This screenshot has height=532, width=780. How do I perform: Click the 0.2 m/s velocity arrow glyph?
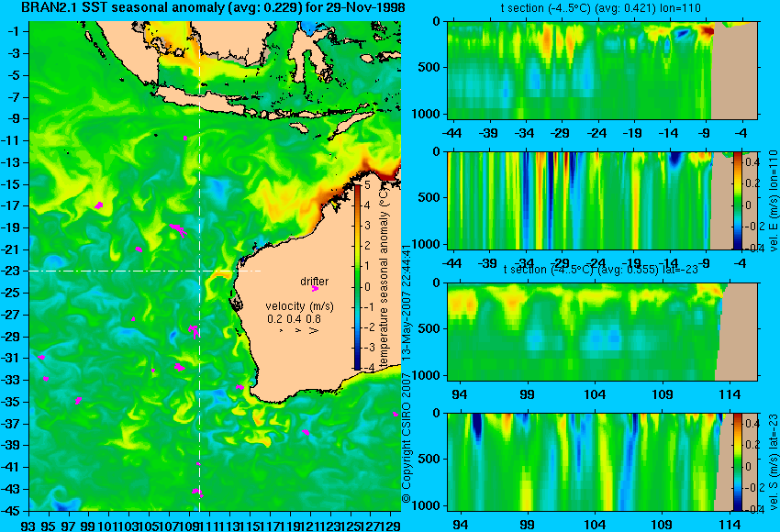(x=282, y=330)
